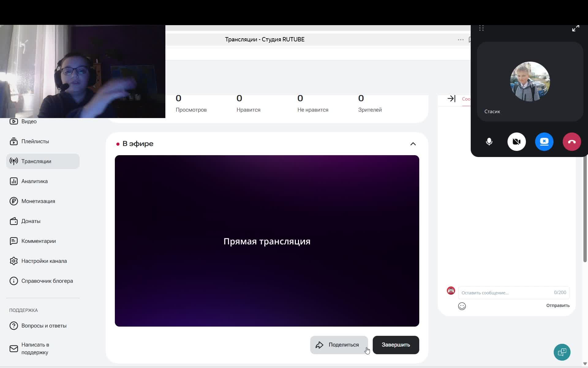
Task: Open Донаты wallet section
Action: click(x=31, y=221)
